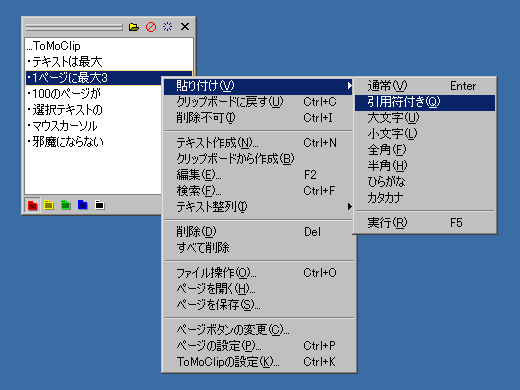
Task: Choose 検索(F)... menu entry
Action: 258,191
